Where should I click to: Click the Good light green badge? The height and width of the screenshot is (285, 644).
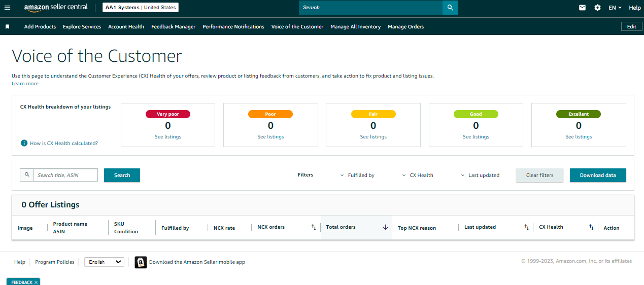point(476,114)
